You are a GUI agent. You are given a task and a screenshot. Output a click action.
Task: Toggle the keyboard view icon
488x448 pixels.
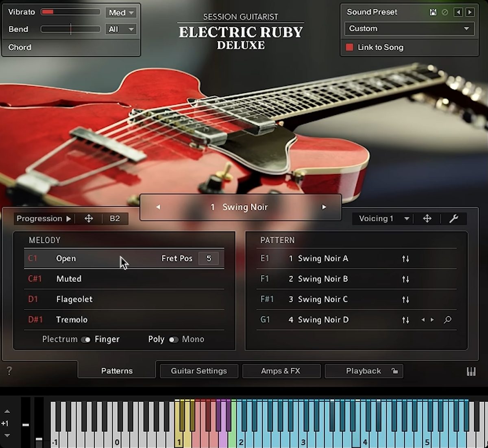tap(471, 372)
